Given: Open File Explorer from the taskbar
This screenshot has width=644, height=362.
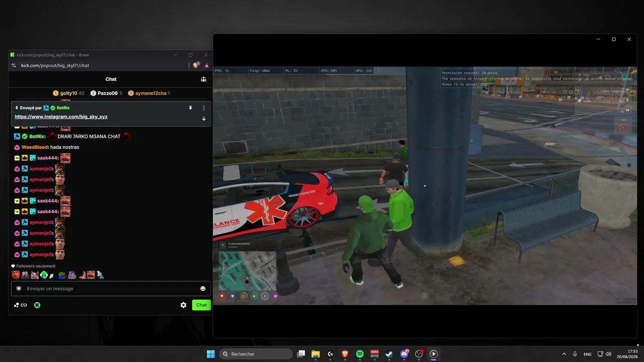Looking at the screenshot, I should click(315, 354).
